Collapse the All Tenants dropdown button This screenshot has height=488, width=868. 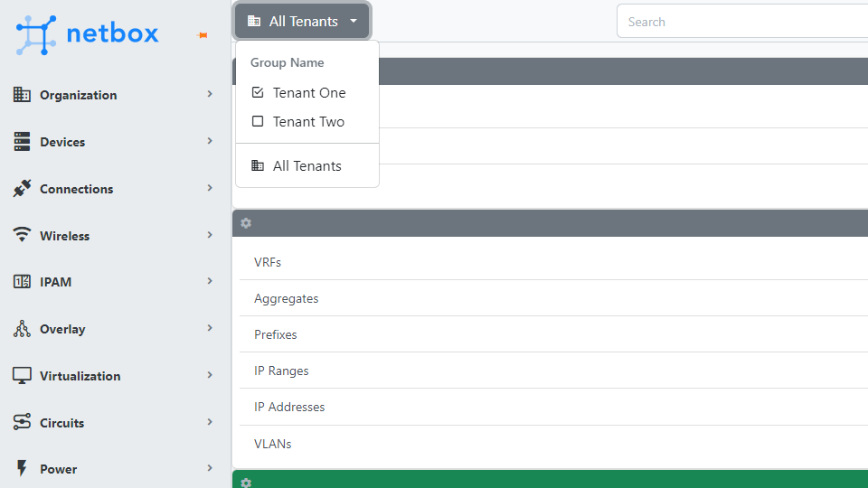point(302,21)
